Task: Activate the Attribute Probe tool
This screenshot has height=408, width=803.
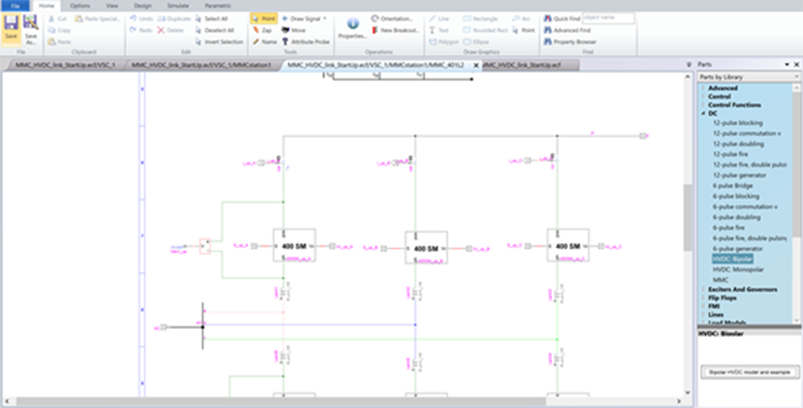Action: 305,42
